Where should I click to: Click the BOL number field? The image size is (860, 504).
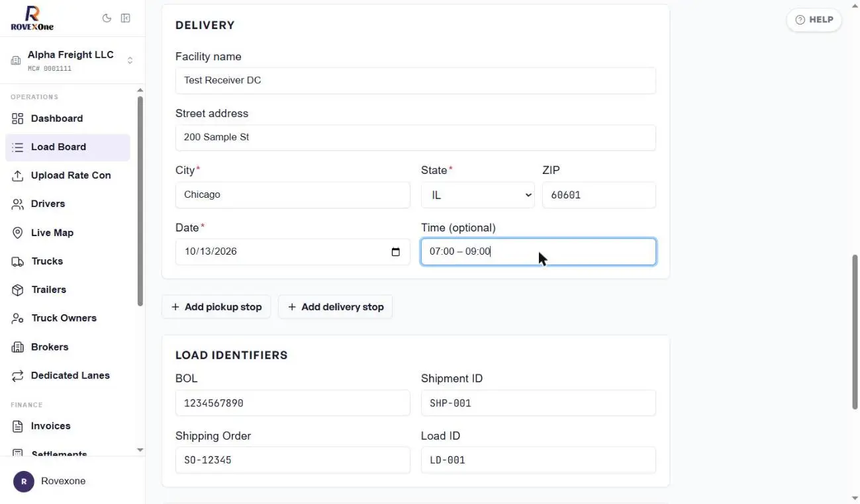click(293, 403)
